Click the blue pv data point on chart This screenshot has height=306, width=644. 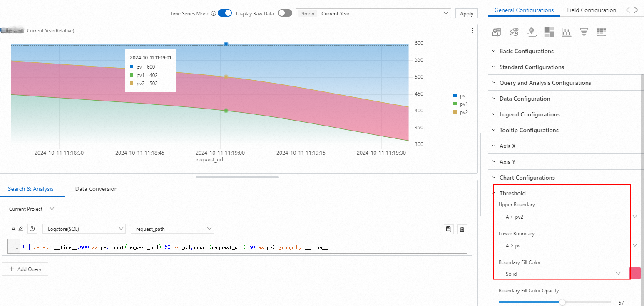(x=226, y=44)
